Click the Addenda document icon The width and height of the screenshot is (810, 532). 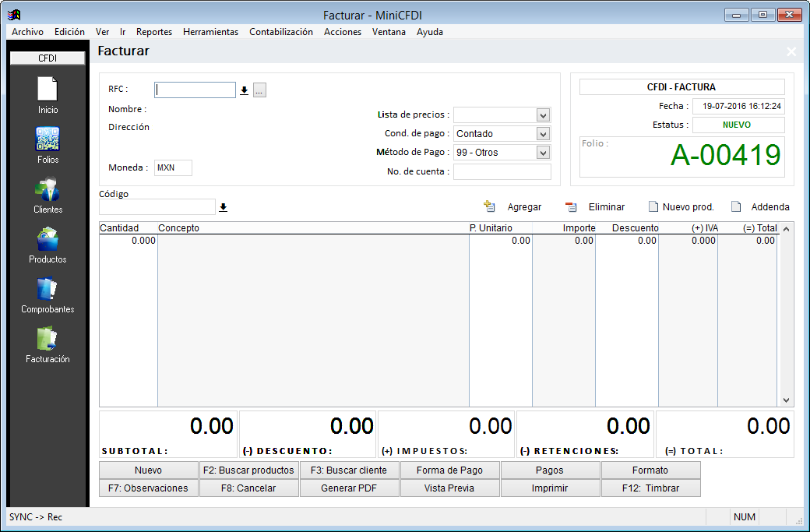(x=736, y=206)
